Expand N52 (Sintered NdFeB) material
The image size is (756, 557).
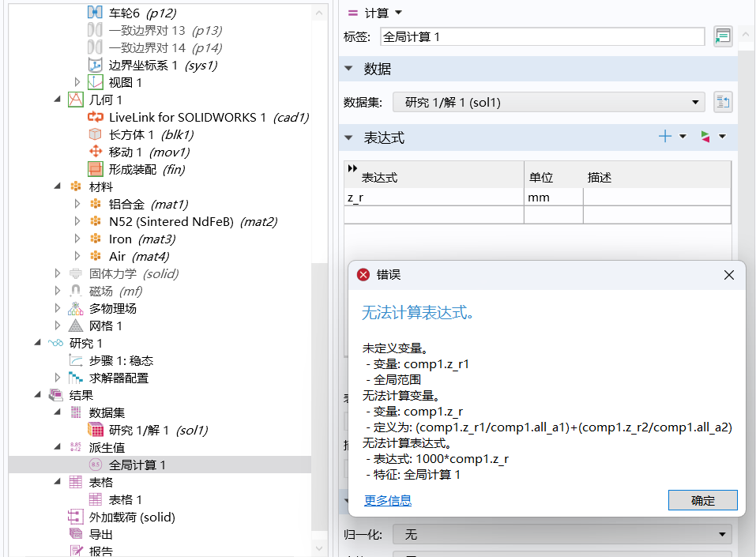[x=77, y=221]
